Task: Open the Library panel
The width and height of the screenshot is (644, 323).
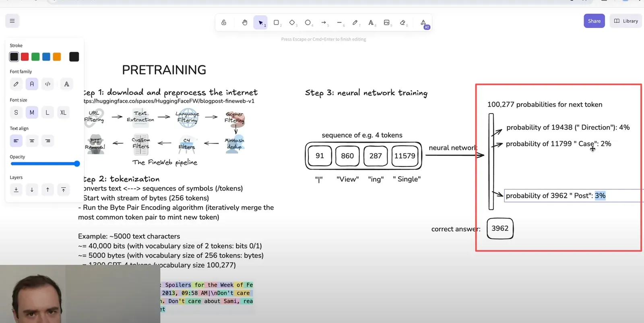Action: (x=626, y=21)
